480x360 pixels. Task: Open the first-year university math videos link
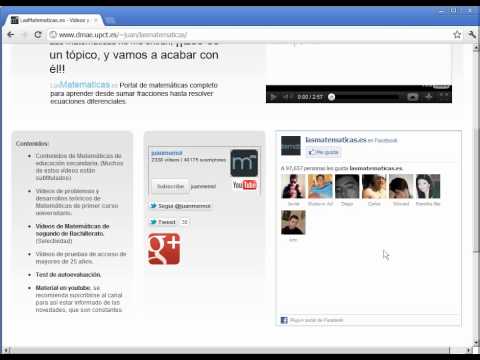point(77,202)
